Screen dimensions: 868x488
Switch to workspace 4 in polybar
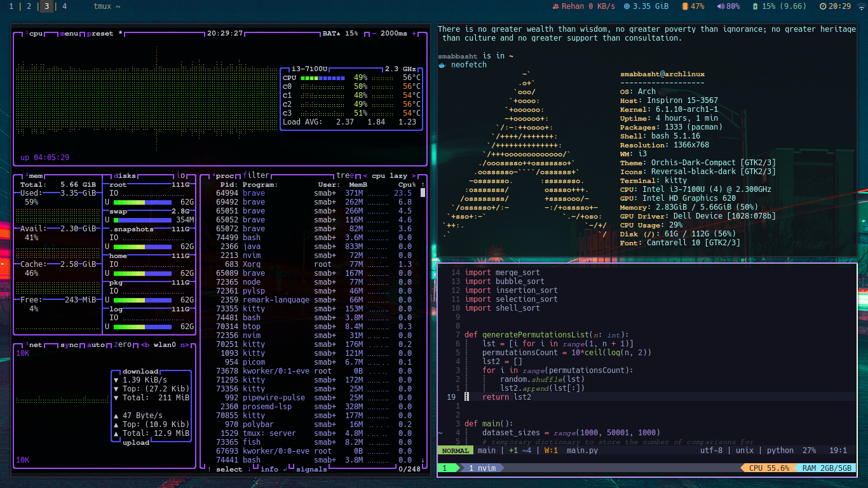click(65, 6)
